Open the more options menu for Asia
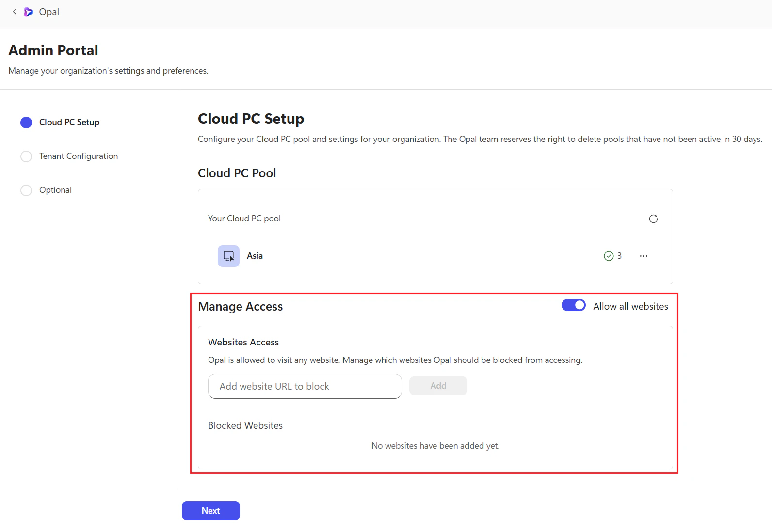This screenshot has height=532, width=772. coord(643,256)
